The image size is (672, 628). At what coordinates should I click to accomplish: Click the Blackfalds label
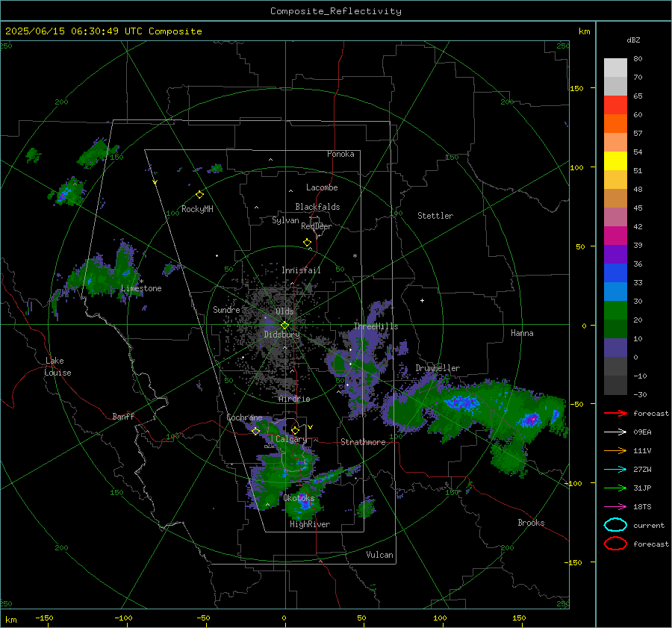pos(317,207)
